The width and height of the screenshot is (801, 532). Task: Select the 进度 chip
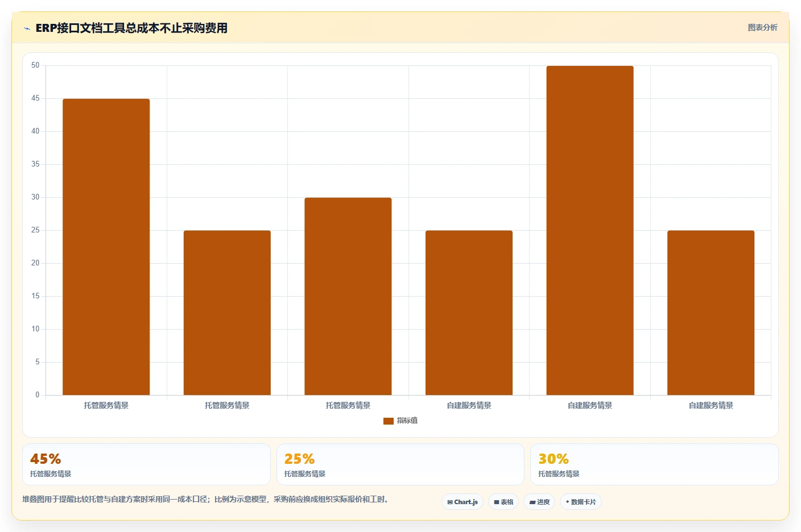(x=539, y=502)
